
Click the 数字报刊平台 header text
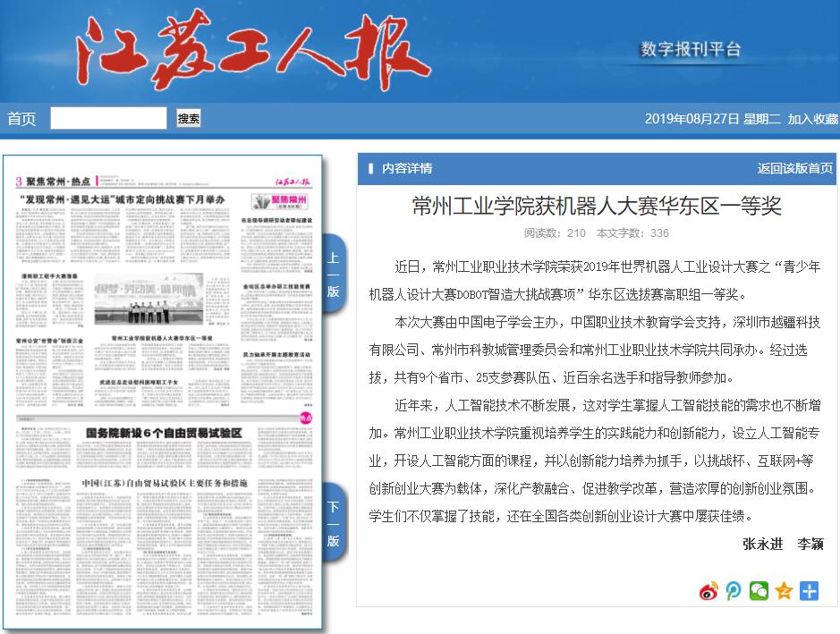click(x=692, y=49)
